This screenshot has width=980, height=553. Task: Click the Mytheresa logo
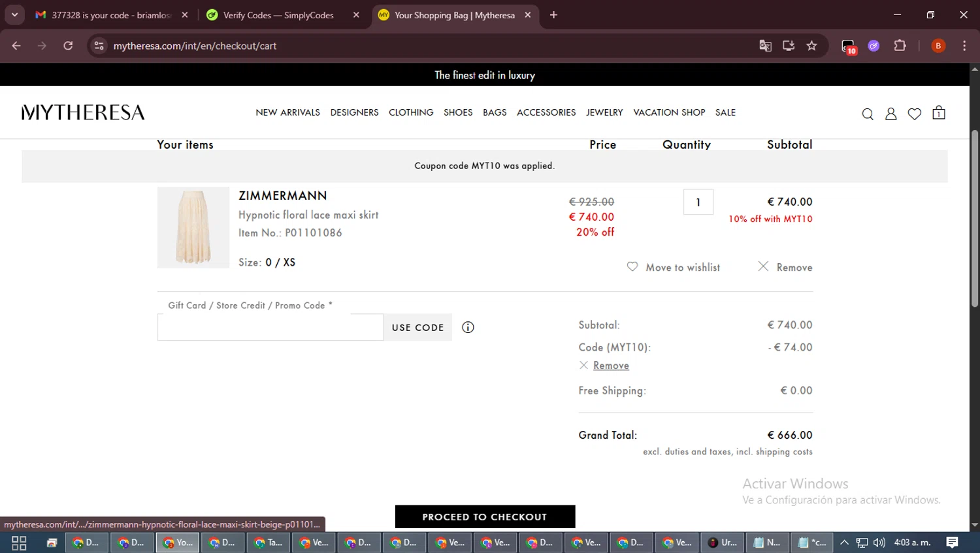point(83,112)
